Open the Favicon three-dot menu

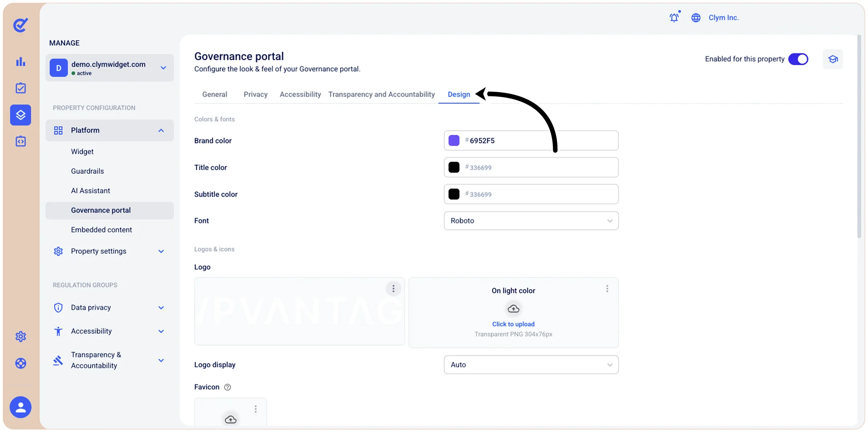point(256,409)
